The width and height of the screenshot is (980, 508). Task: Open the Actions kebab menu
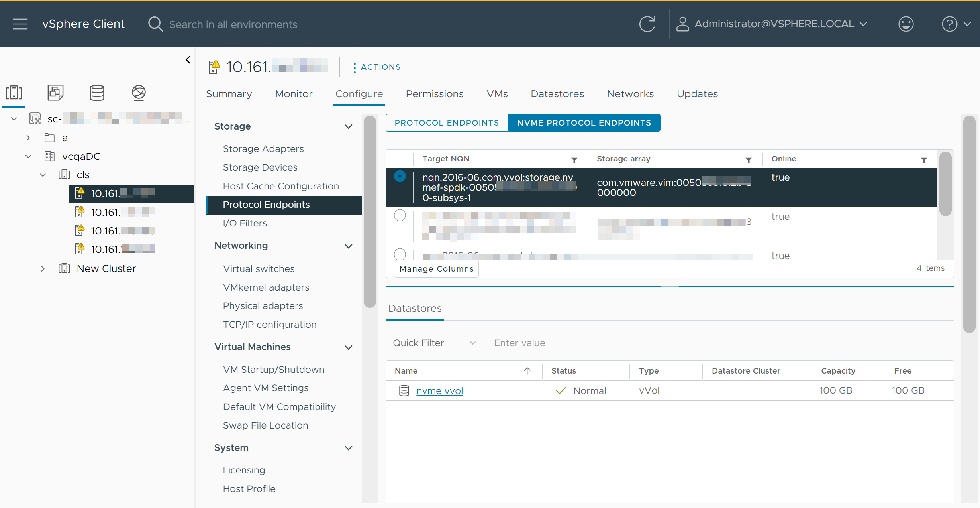376,67
